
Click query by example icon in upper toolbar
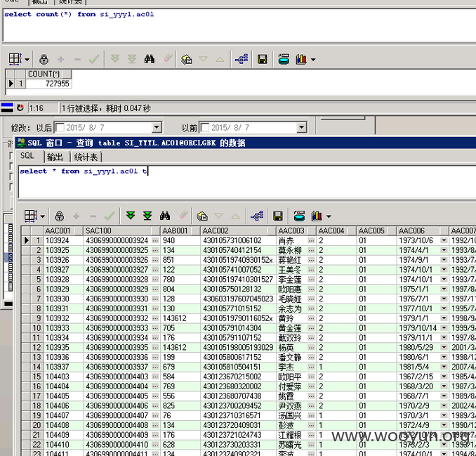pyautogui.click(x=186, y=59)
